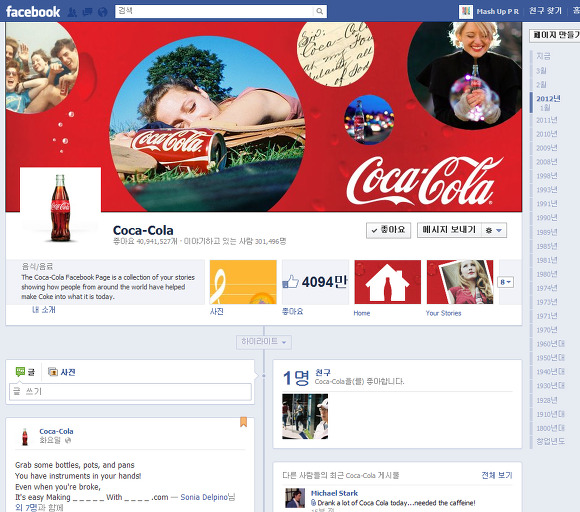The height and width of the screenshot is (512, 580).
Task: Open Sonia Delpino link
Action: pyautogui.click(x=204, y=498)
